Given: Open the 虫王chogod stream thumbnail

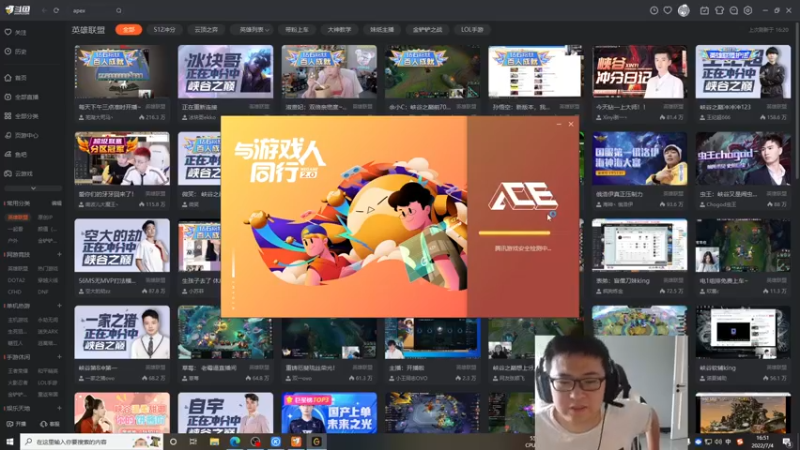Looking at the screenshot, I should point(743,158).
